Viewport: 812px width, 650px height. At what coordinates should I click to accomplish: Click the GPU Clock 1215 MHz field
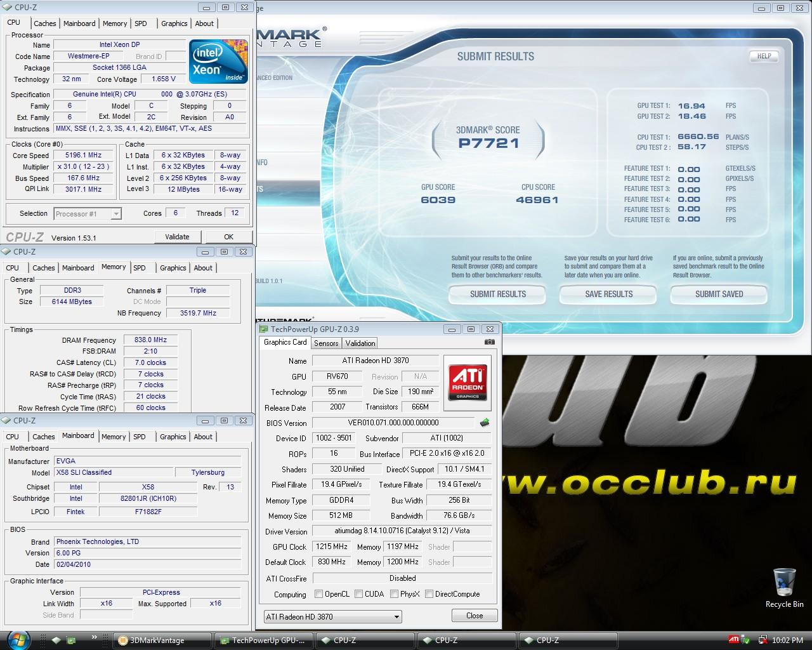(x=331, y=547)
